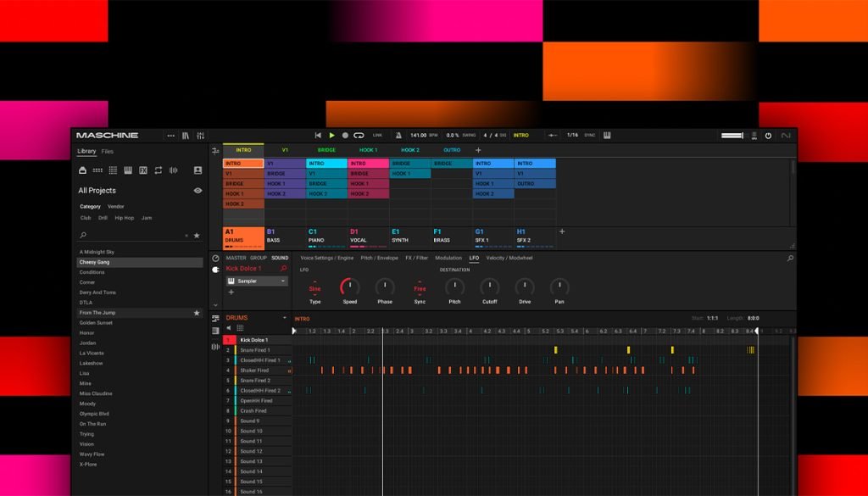Select the Samples waveform icon in Library

click(174, 170)
